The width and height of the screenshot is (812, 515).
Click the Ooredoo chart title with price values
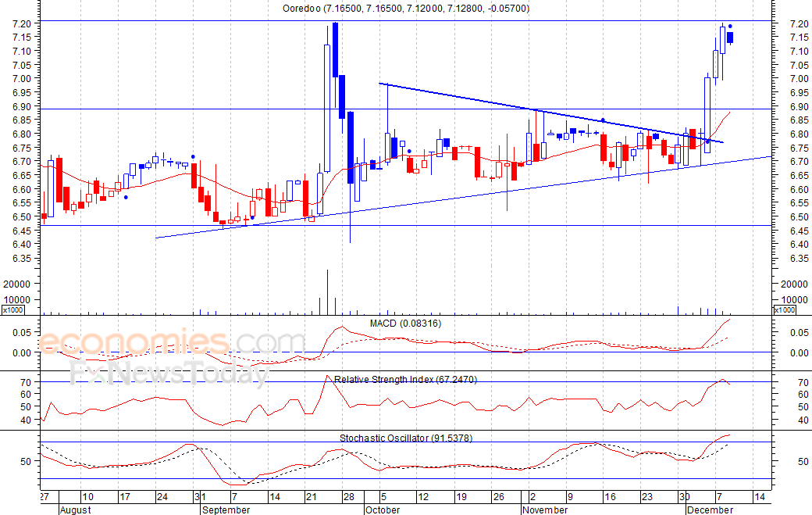(x=406, y=9)
